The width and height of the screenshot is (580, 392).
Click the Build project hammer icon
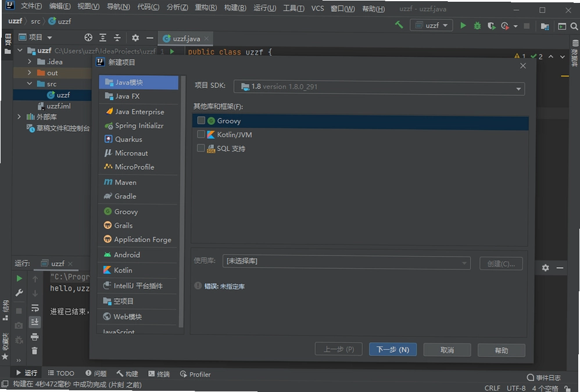[x=399, y=25]
